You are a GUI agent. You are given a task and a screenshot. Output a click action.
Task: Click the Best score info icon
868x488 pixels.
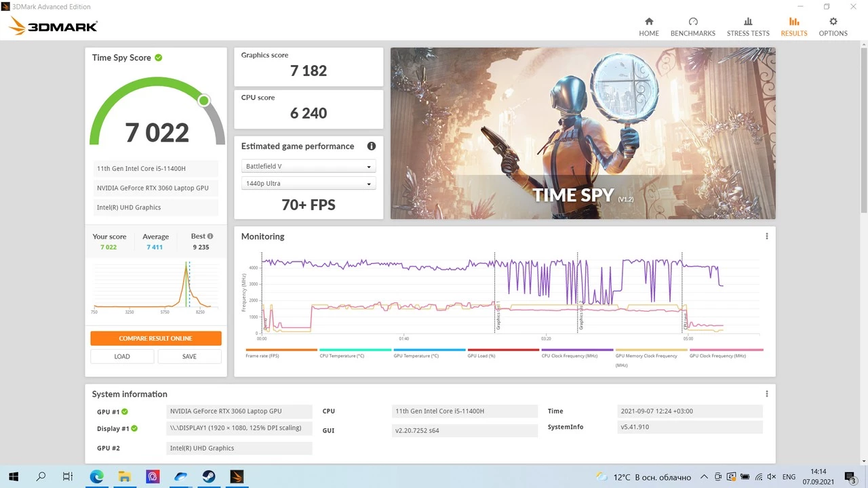[210, 236]
